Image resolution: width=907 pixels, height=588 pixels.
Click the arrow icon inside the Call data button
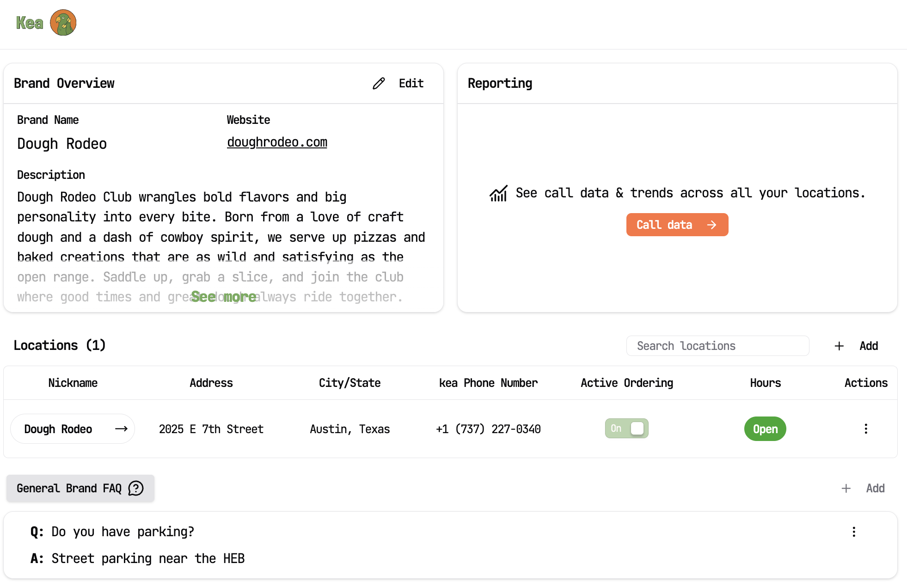pos(711,225)
